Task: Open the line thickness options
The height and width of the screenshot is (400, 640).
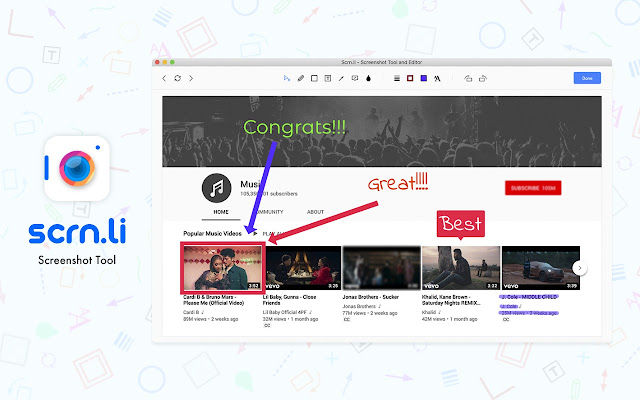Action: pos(397,78)
